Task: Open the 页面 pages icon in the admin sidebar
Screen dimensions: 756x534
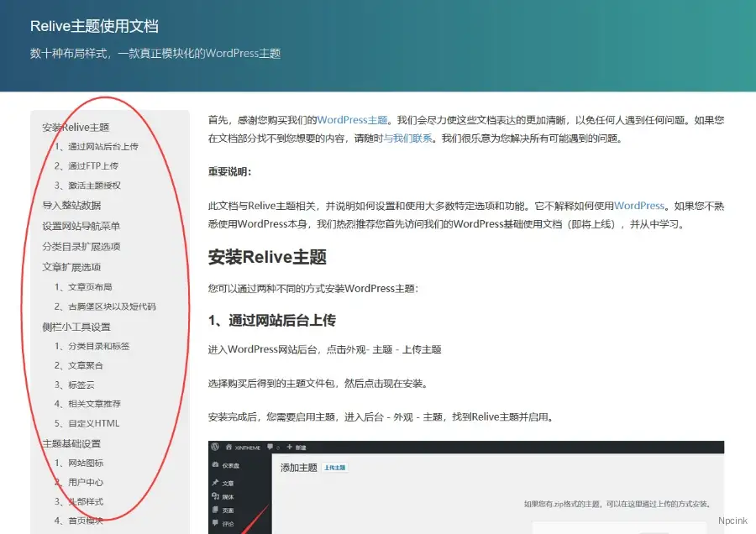Action: [x=215, y=510]
